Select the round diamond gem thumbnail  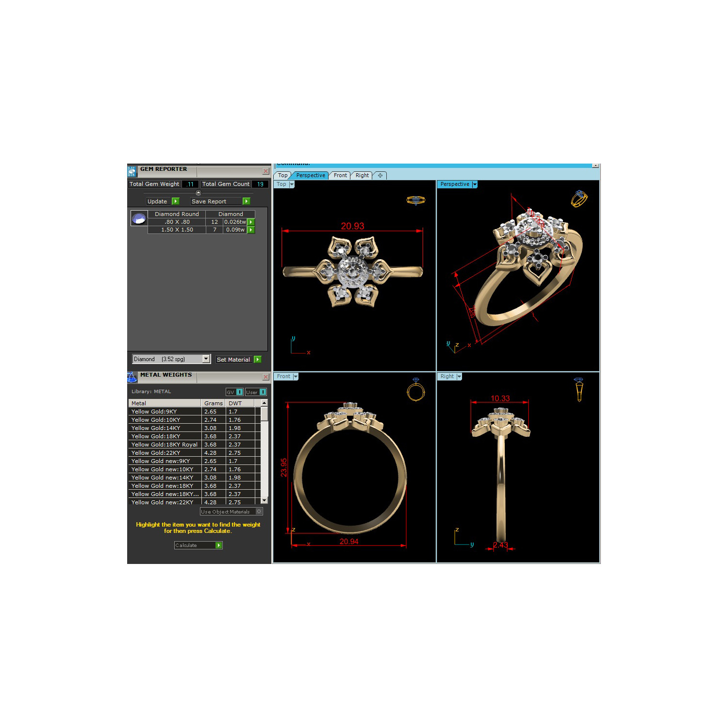[139, 218]
